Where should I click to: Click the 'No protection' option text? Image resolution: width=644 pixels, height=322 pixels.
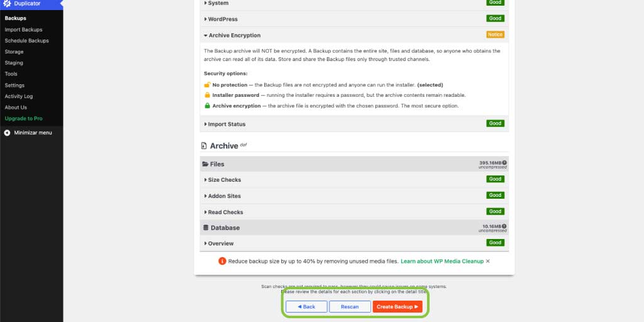[230, 85]
